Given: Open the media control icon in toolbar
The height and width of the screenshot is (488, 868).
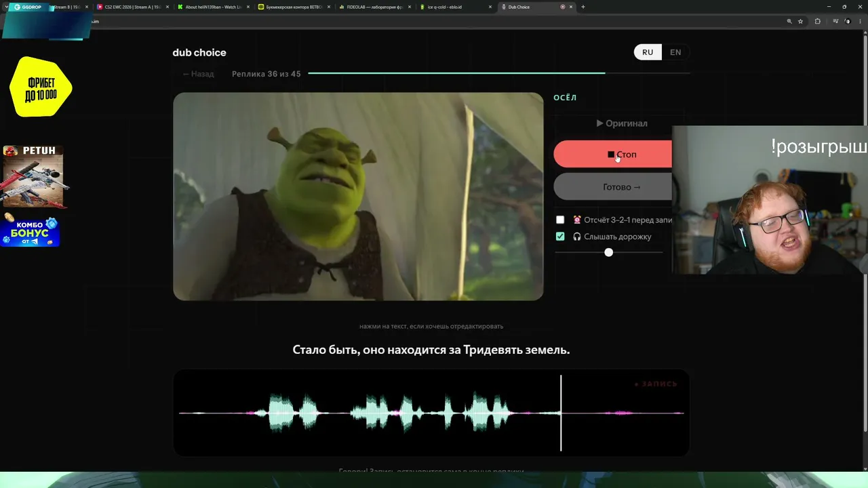Looking at the screenshot, I should 835,21.
